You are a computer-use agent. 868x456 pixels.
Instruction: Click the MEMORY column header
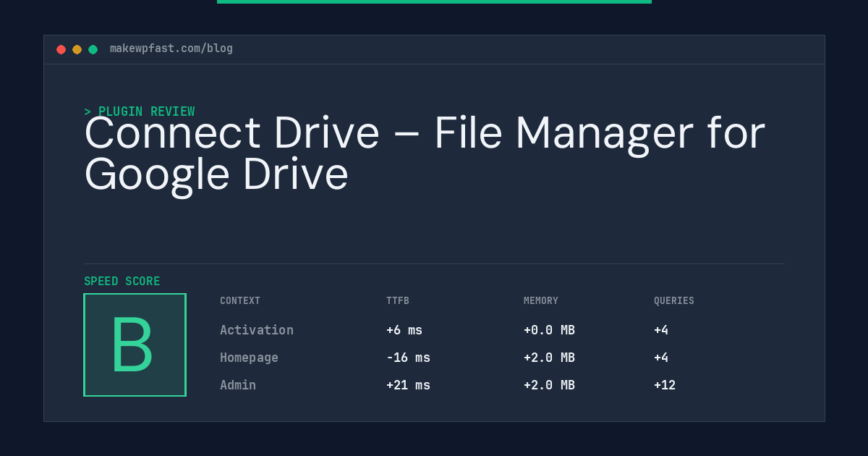pos(541,301)
